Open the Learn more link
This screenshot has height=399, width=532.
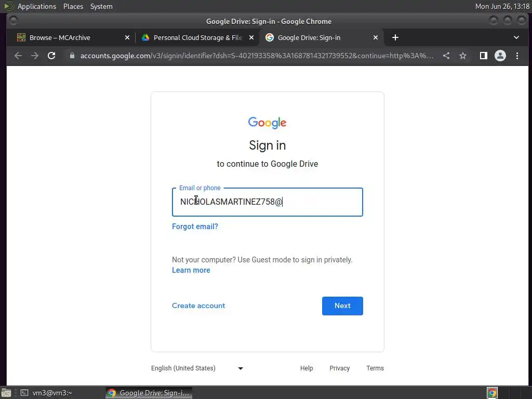pos(191,270)
